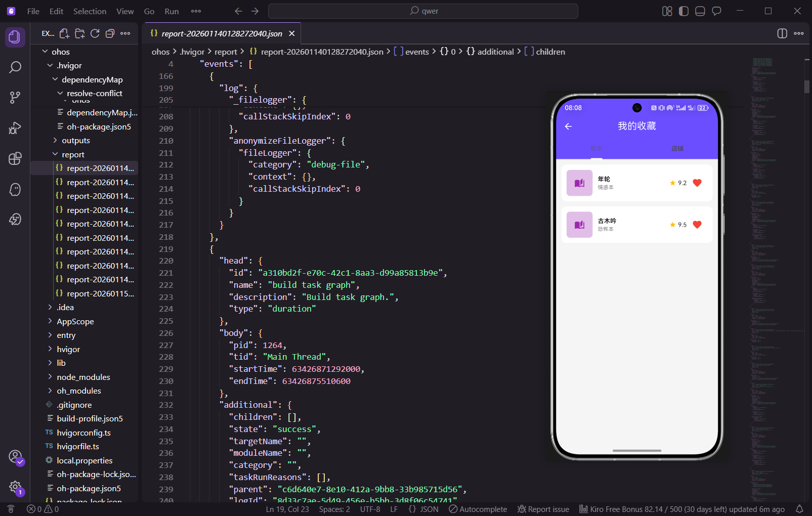Open the Explorer view in activity bar

[15, 37]
